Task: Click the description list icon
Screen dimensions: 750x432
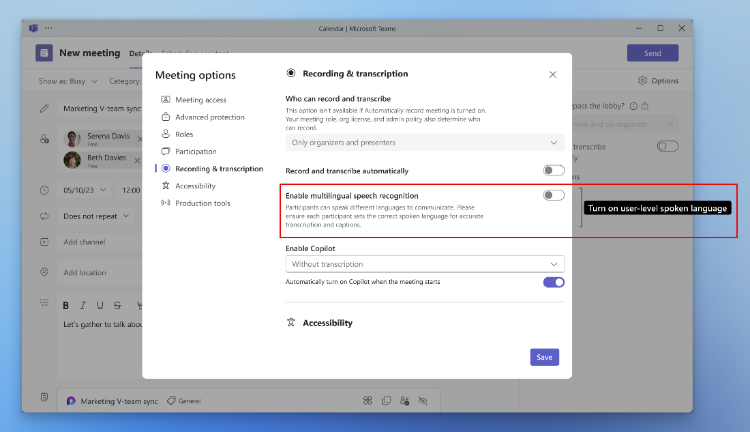Action: (44, 302)
